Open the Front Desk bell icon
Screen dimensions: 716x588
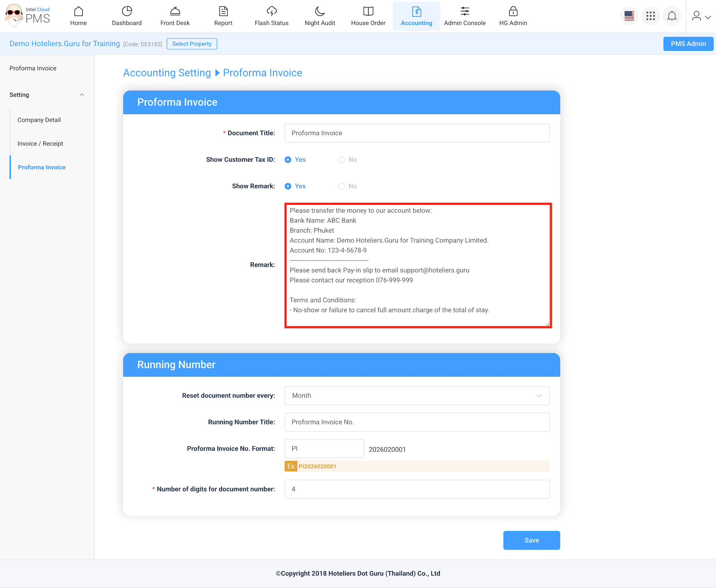[175, 12]
